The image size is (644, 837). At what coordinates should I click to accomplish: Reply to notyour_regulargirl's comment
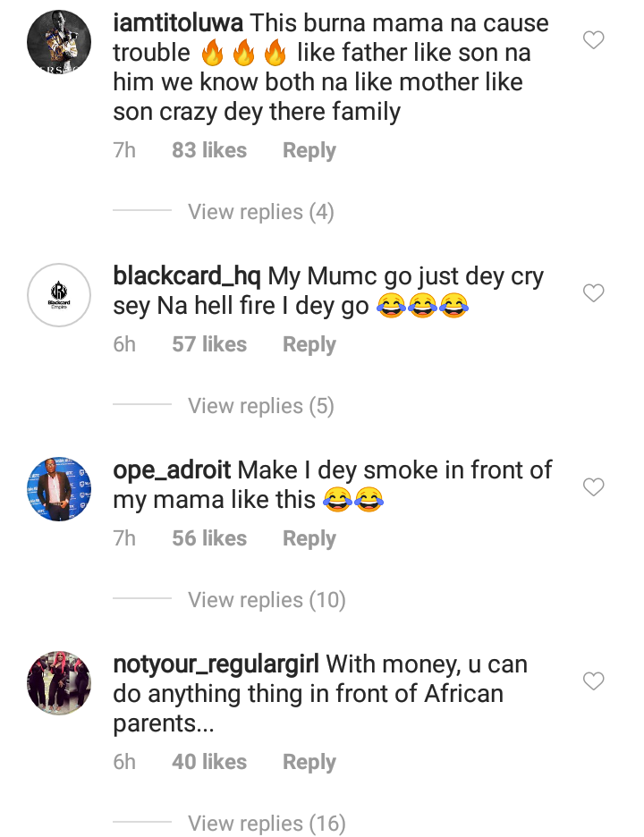(x=309, y=762)
